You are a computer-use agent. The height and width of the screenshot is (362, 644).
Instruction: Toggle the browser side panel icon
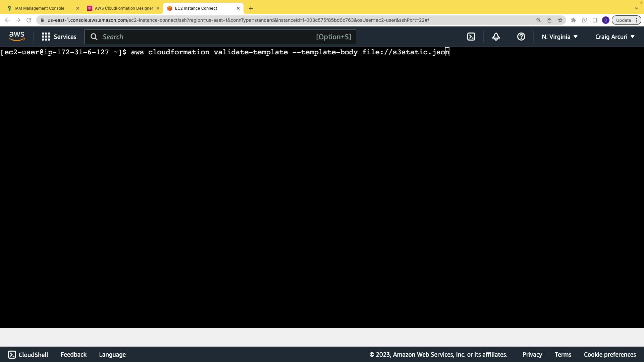[x=595, y=20]
